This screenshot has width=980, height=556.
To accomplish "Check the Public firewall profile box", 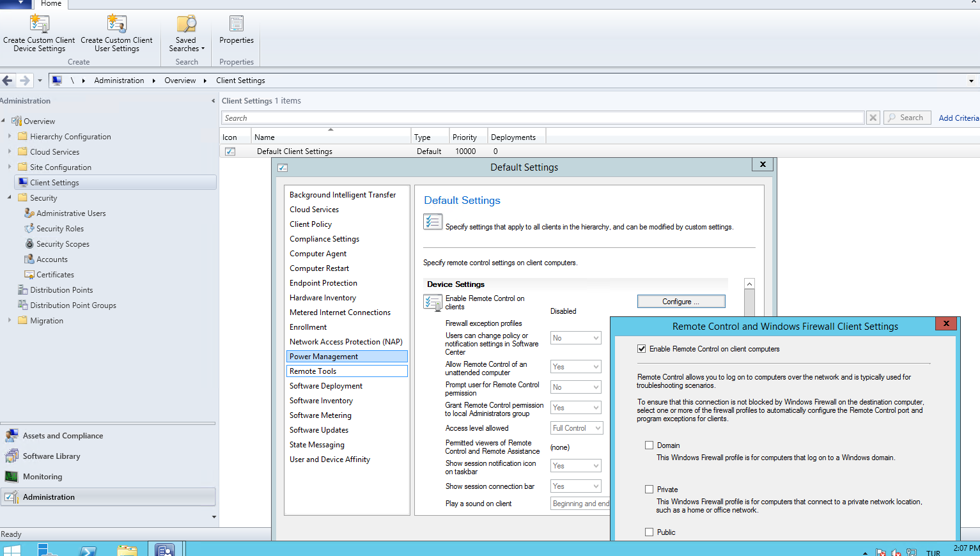I will [649, 532].
